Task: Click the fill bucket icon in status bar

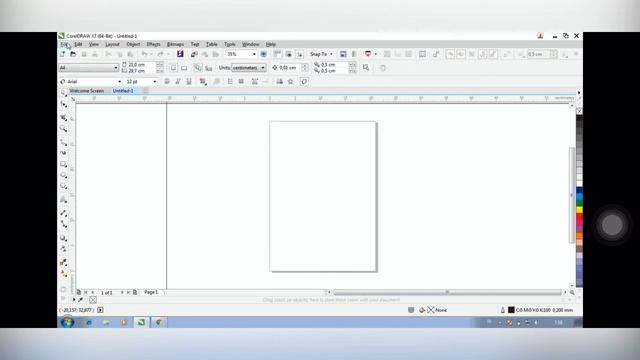Action: pos(422,310)
